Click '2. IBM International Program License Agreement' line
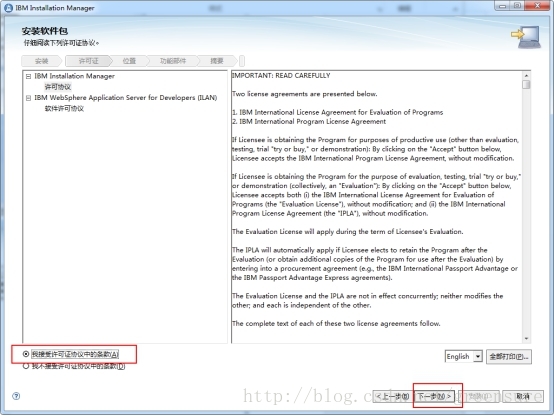Image resolution: width=554 pixels, height=416 pixels. (x=309, y=122)
